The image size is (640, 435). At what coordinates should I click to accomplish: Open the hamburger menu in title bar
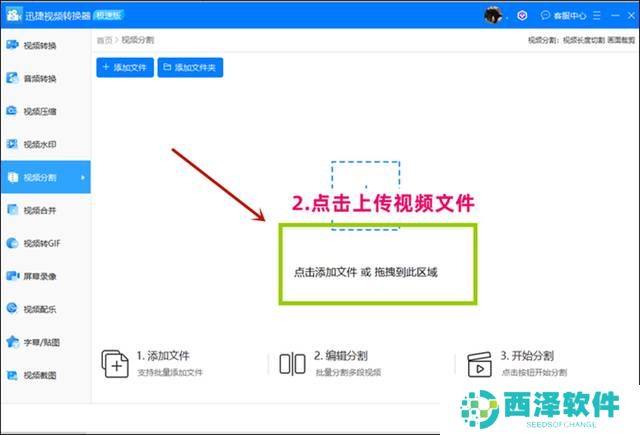(x=597, y=16)
